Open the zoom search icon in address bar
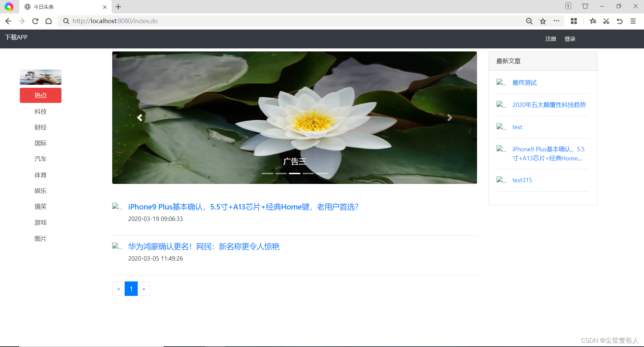This screenshot has width=644, height=347. [x=529, y=21]
